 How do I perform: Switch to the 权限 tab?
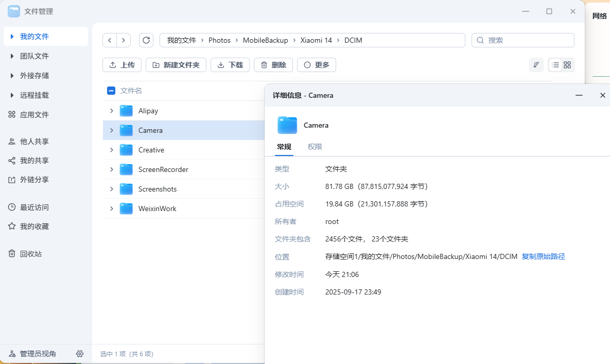click(315, 147)
